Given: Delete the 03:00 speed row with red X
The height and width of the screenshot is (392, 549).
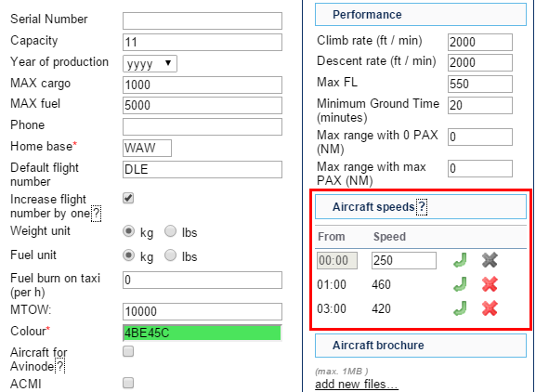Looking at the screenshot, I should point(490,308).
